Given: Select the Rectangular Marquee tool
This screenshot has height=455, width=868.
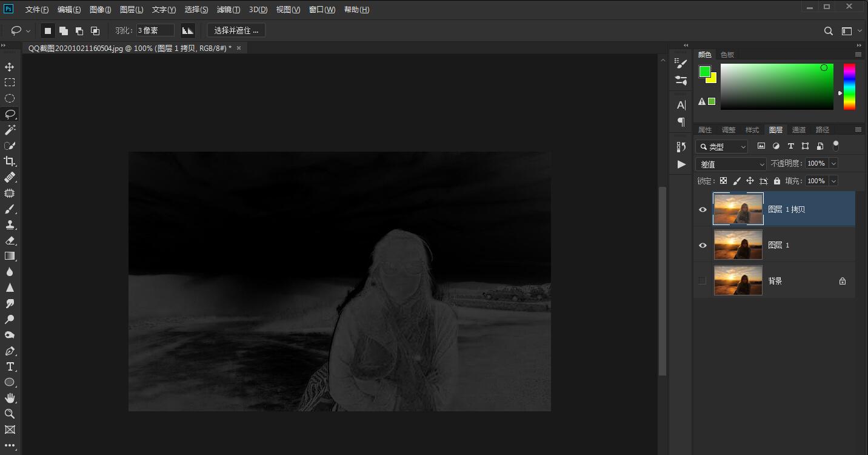Looking at the screenshot, I should tap(10, 83).
